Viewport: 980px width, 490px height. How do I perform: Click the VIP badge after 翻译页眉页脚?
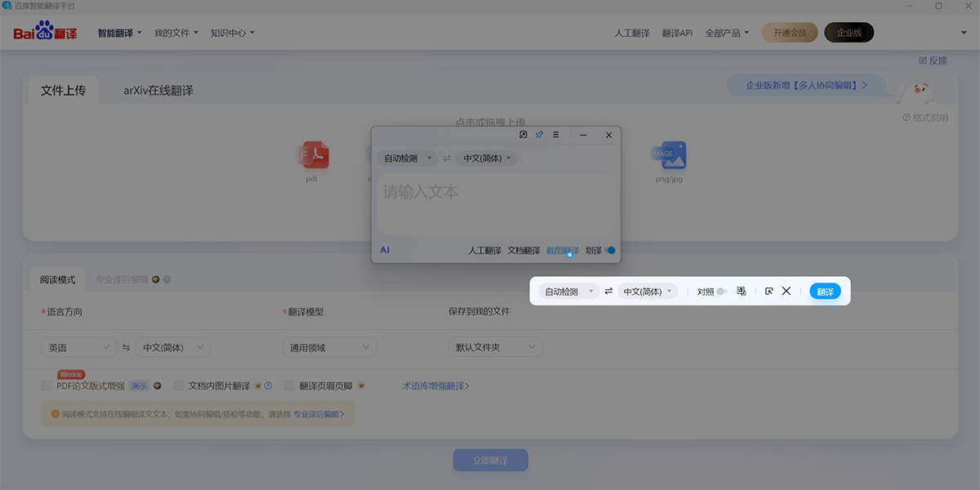click(x=361, y=385)
